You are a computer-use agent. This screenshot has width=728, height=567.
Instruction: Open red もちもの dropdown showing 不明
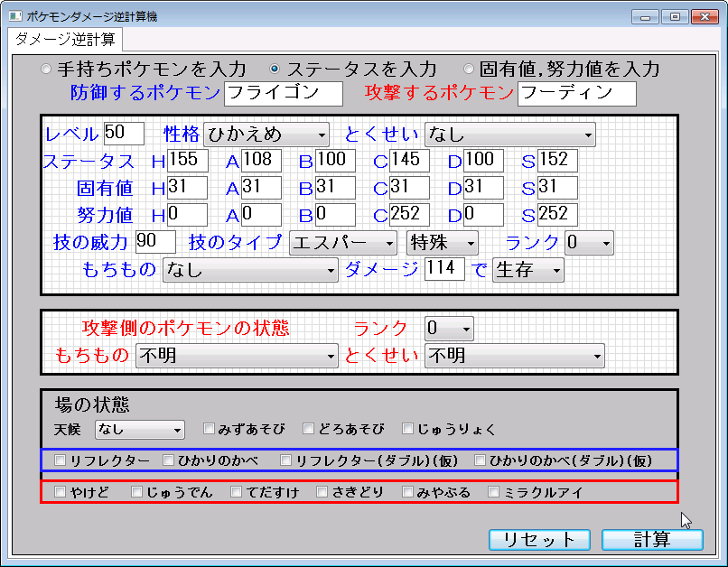pyautogui.click(x=237, y=356)
